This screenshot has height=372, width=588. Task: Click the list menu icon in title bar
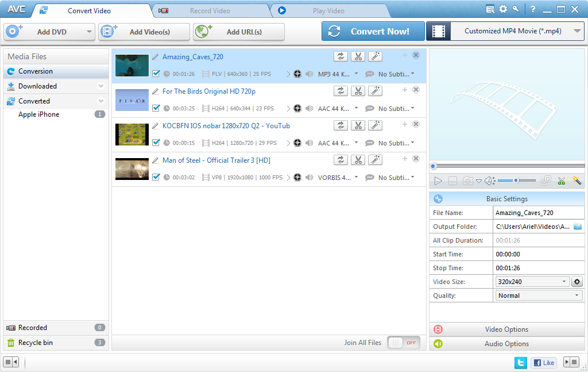coord(490,9)
